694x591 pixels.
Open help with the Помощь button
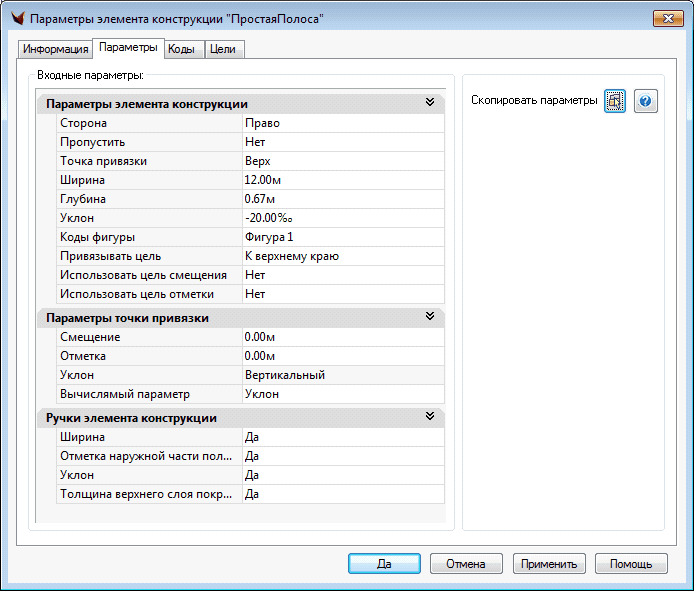tap(630, 564)
